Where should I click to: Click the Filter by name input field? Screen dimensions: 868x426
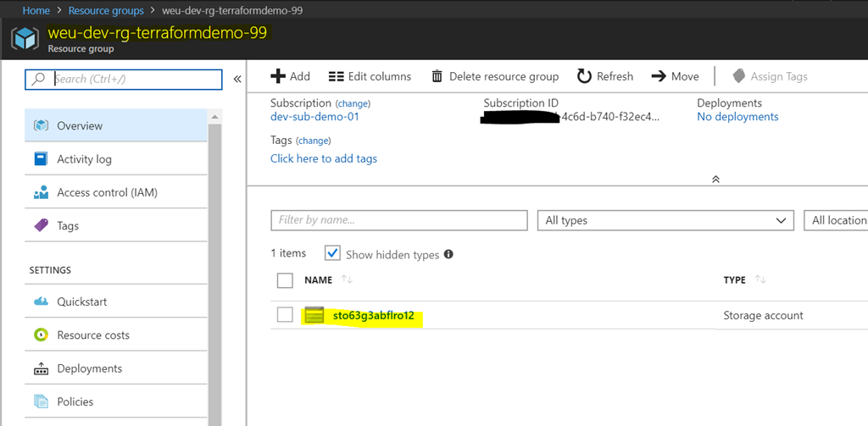pos(399,220)
